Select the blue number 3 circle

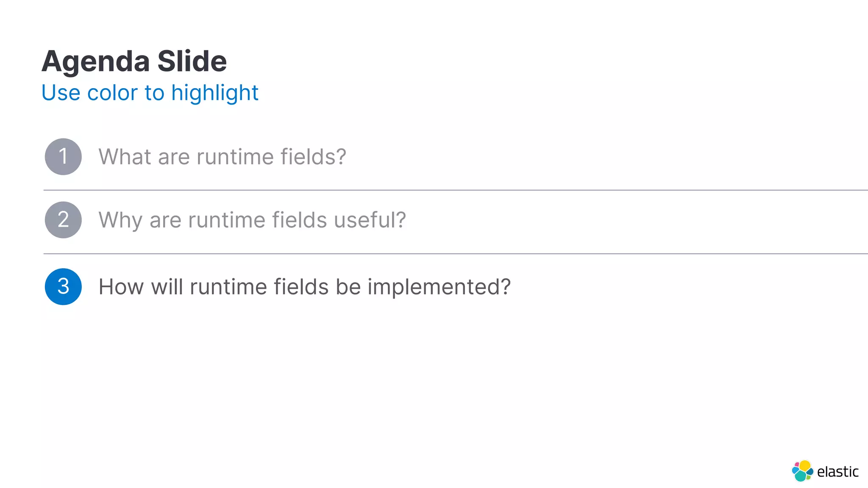click(x=63, y=287)
